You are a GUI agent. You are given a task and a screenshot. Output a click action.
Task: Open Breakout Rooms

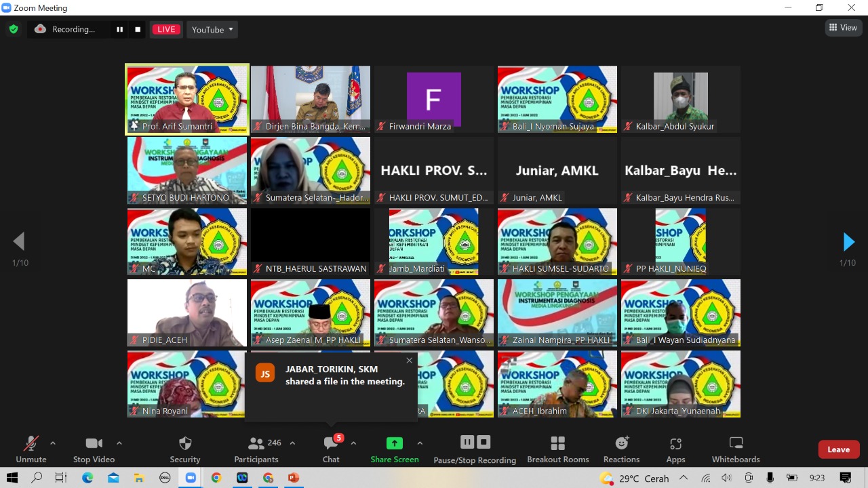557,449
